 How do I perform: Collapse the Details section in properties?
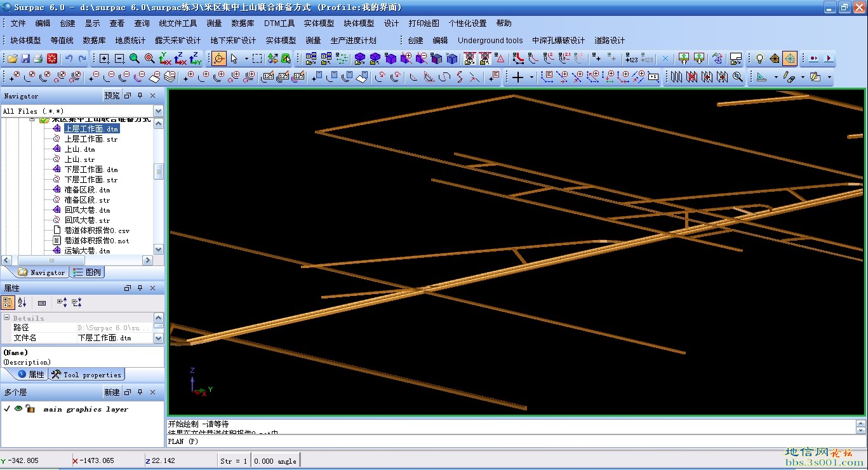pyautogui.click(x=6, y=318)
